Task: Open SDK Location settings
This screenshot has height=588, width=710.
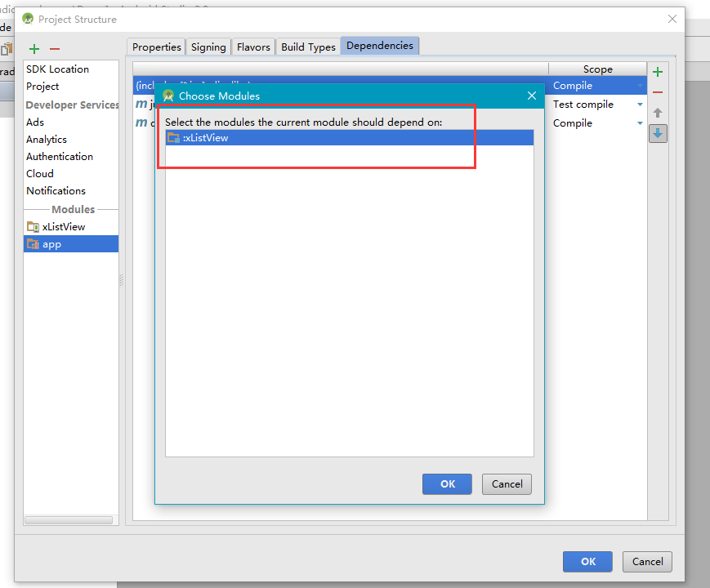Action: click(57, 69)
